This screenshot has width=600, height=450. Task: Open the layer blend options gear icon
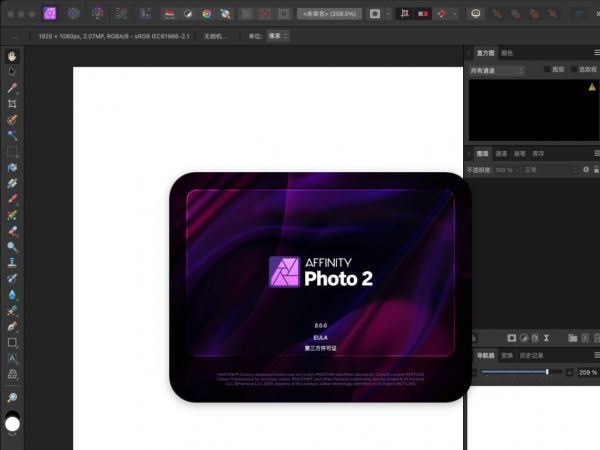coord(586,170)
